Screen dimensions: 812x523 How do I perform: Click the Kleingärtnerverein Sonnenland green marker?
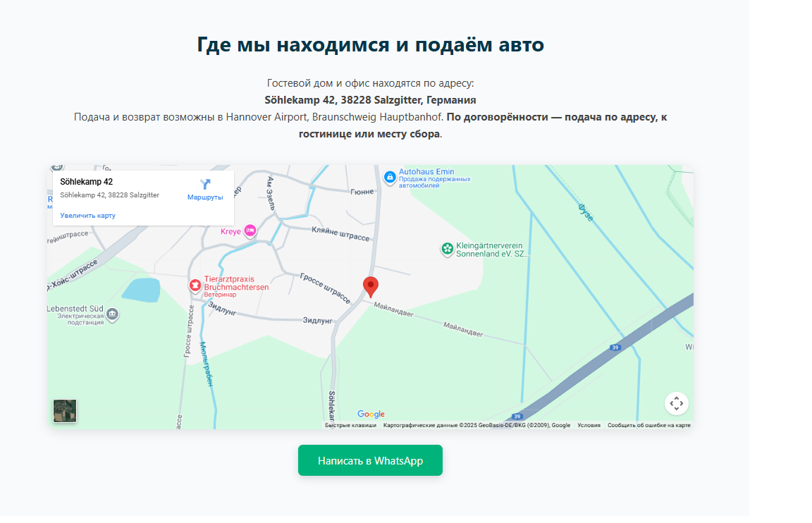click(x=447, y=249)
